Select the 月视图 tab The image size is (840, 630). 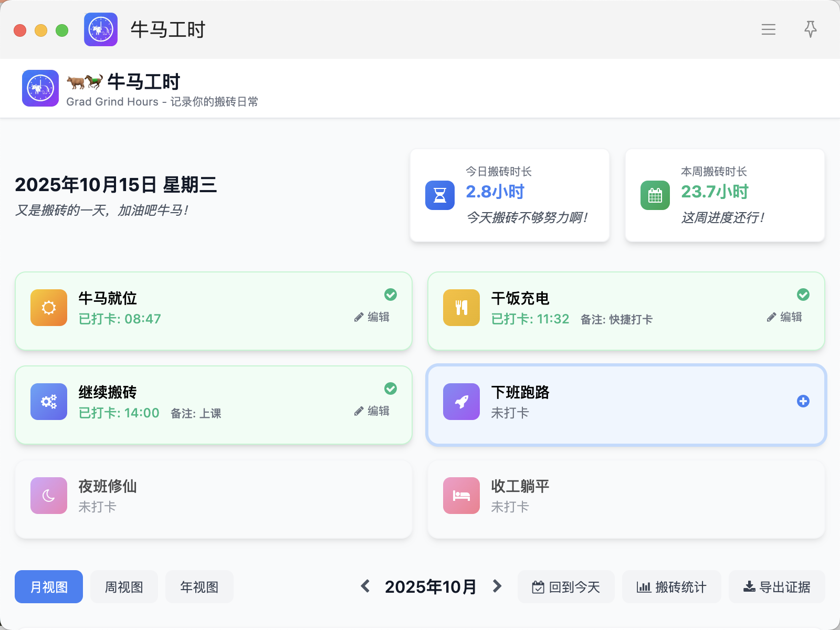click(49, 587)
